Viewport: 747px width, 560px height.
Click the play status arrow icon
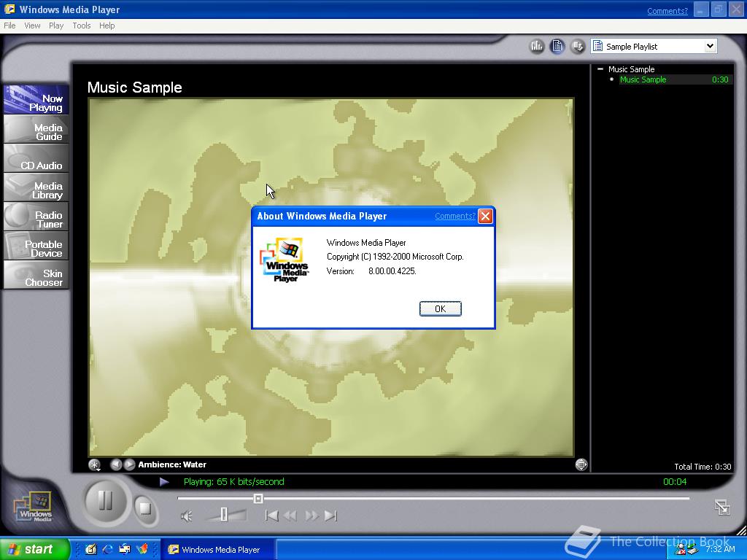pyautogui.click(x=164, y=482)
